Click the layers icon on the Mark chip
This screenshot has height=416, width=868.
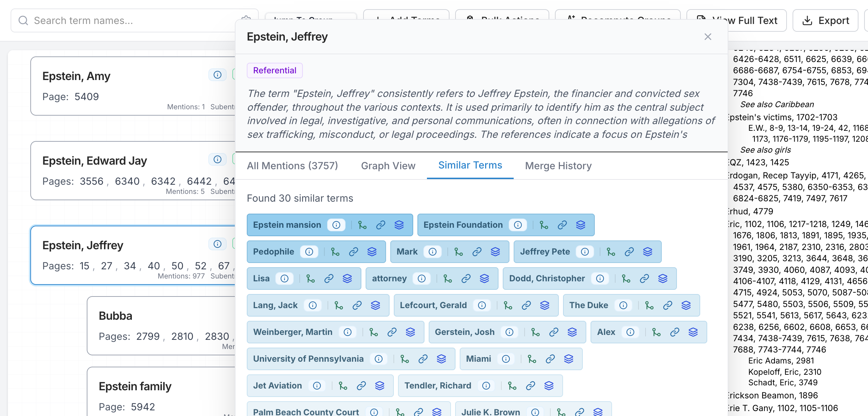click(x=496, y=252)
